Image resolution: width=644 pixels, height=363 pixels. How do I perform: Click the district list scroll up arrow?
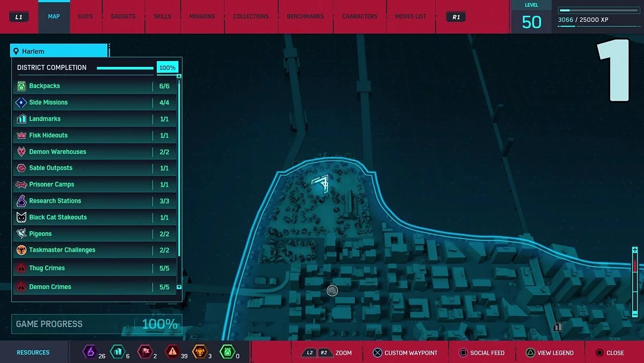[179, 77]
